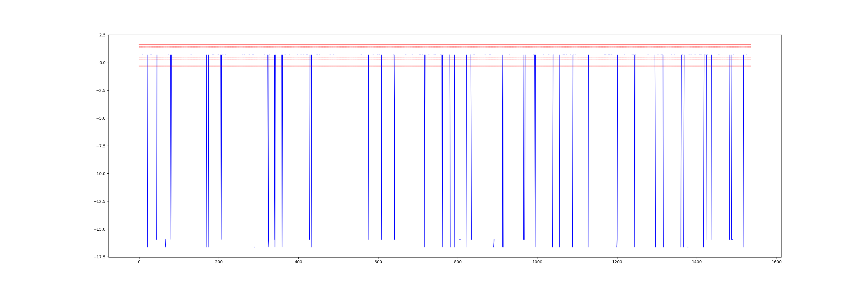Image resolution: width=868 pixels, height=289 pixels.
Task: Click the y-axis tick label "−12.5"
Action: 100,201
